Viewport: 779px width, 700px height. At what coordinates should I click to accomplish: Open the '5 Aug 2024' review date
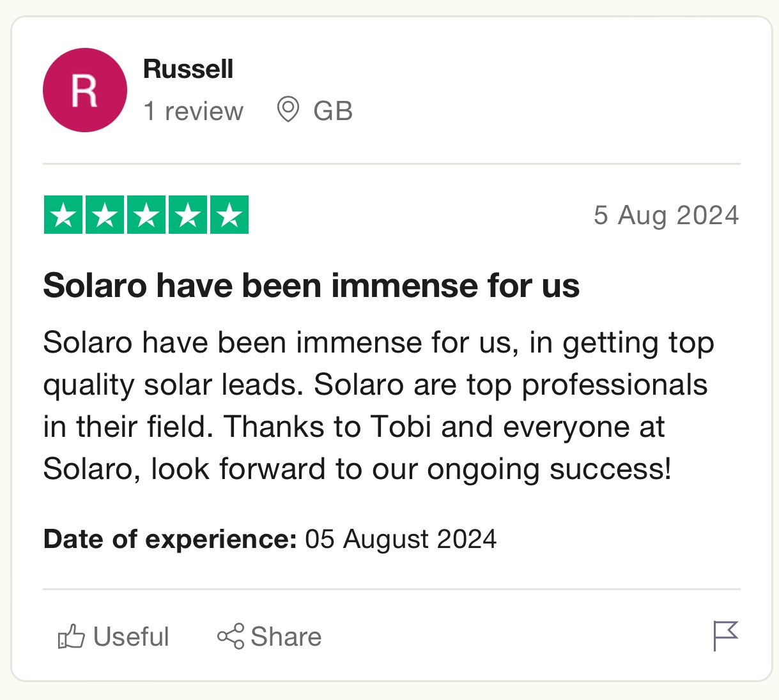(666, 215)
